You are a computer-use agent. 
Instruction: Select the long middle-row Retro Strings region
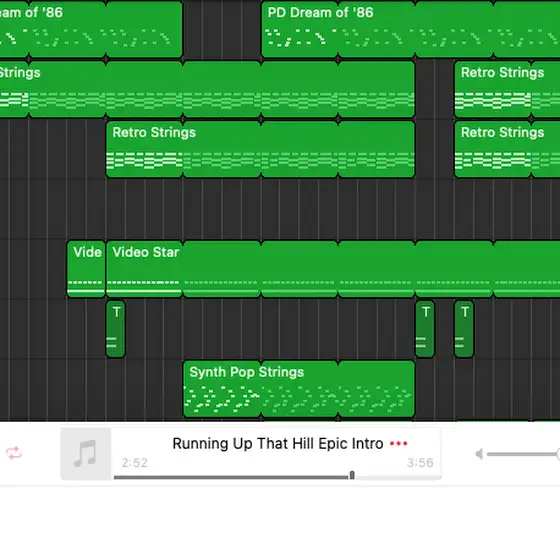click(x=260, y=149)
